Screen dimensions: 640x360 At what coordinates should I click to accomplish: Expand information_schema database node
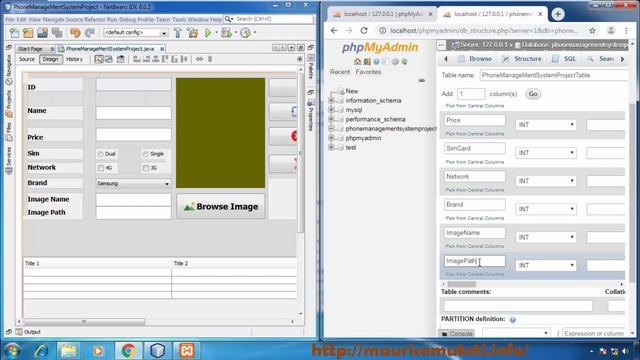331,100
